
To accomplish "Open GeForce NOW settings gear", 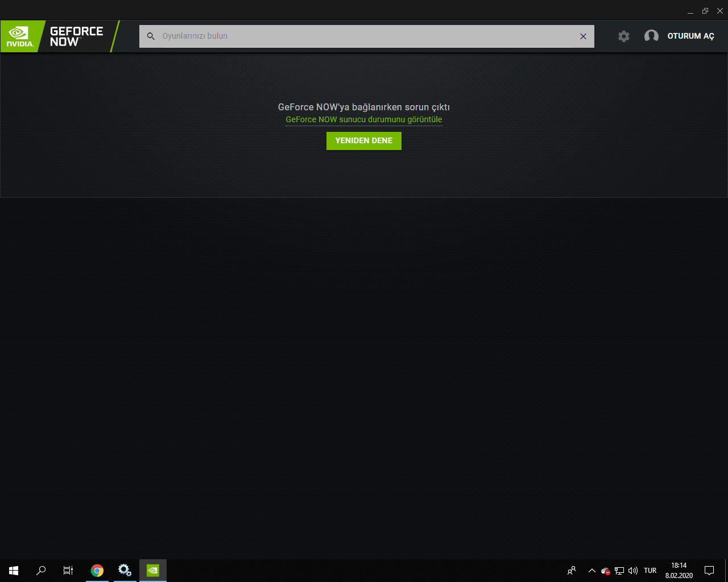I will (x=624, y=36).
